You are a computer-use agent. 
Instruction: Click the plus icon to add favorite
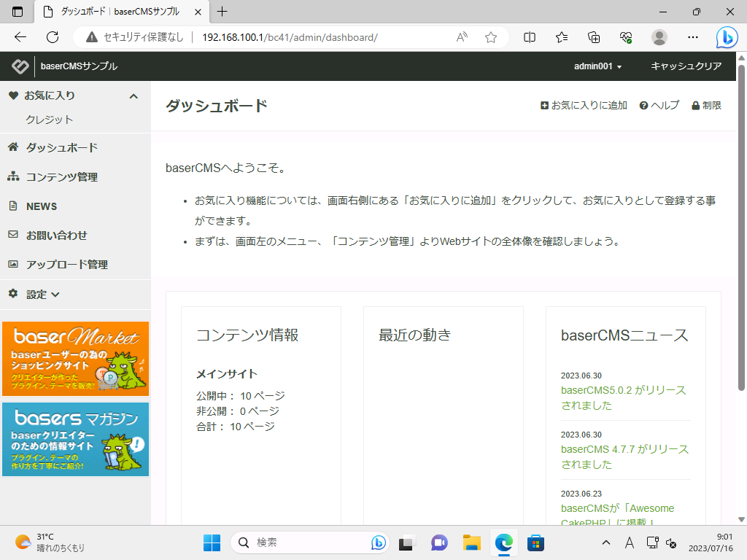[x=544, y=106]
